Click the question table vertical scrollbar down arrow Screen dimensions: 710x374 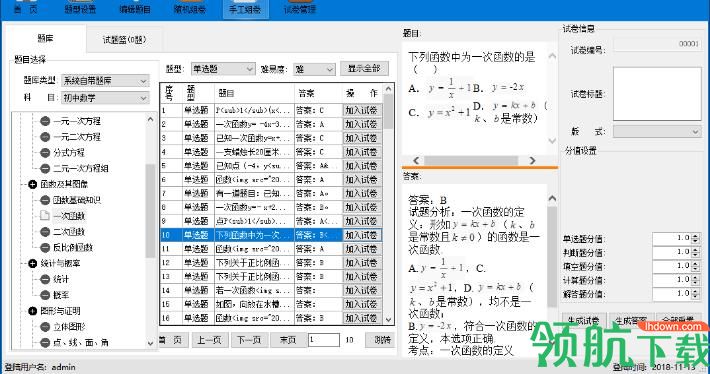pos(389,319)
